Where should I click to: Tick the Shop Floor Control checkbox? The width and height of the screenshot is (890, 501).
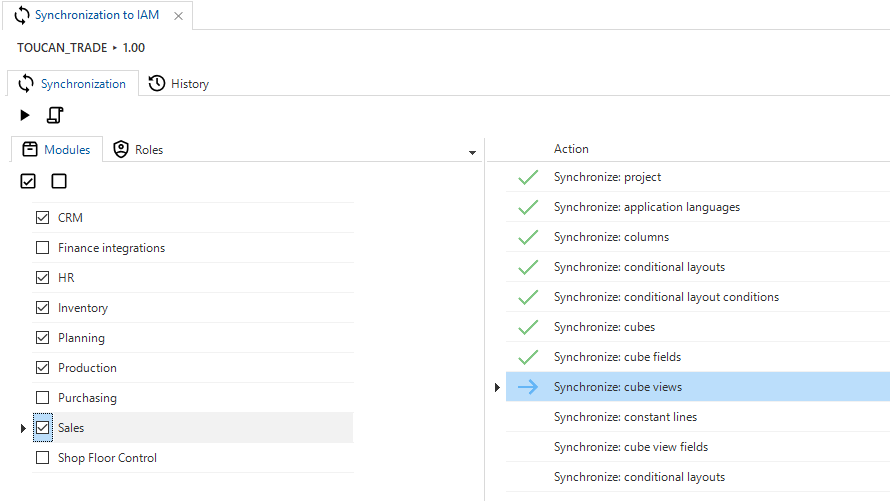coord(43,457)
